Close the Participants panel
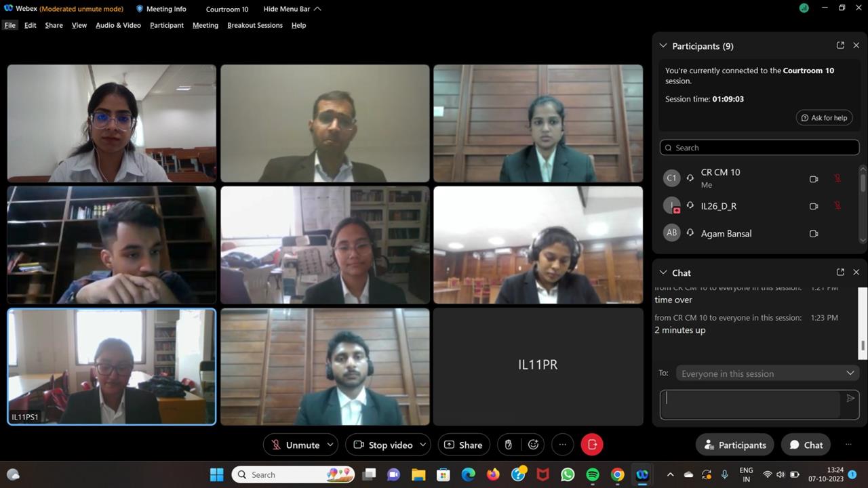Screen dimensions: 868x488 (856, 45)
